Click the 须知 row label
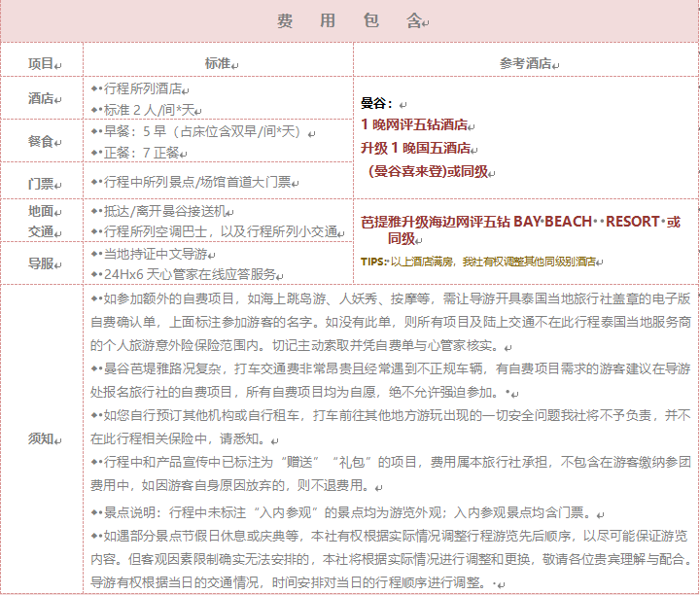700x595 pixels. 42,438
